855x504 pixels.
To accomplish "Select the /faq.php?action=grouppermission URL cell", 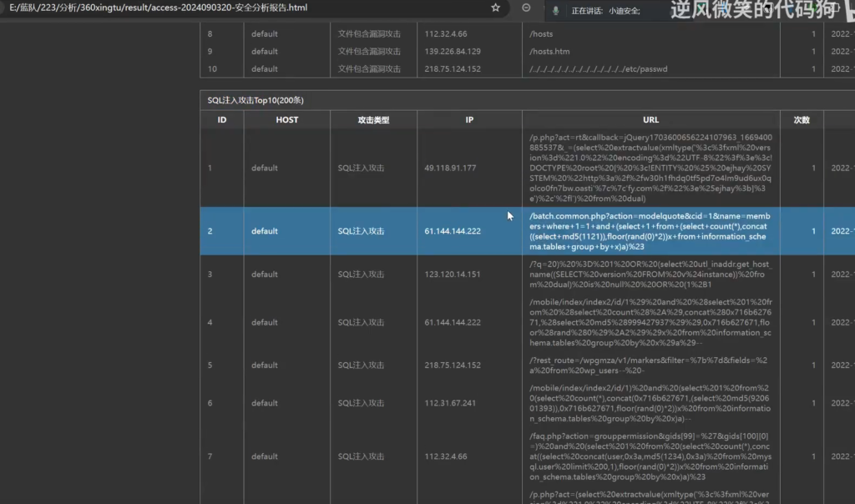I will tap(650, 456).
